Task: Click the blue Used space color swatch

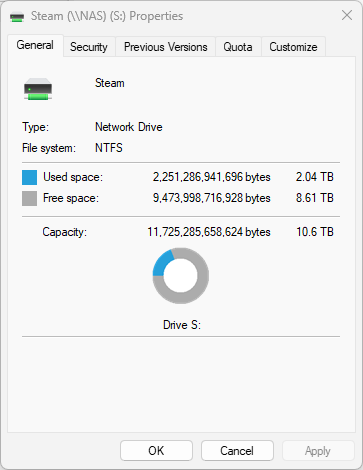Action: 29,177
